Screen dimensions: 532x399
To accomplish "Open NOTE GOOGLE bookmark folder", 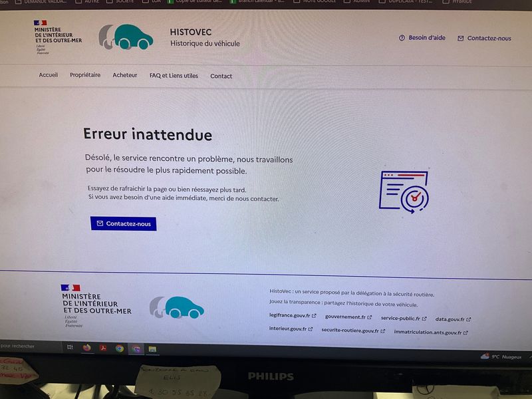I will 315,2.
